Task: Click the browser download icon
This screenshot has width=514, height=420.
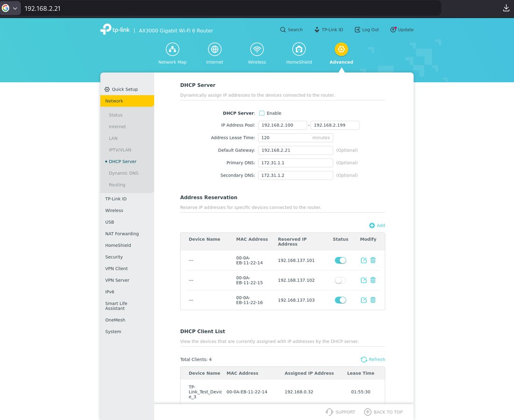Action: pos(506,8)
